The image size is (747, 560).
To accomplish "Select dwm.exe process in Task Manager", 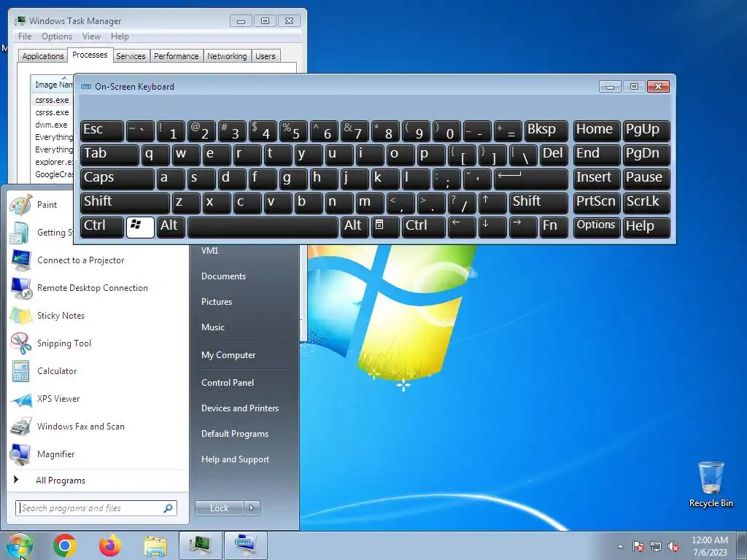I will (52, 125).
